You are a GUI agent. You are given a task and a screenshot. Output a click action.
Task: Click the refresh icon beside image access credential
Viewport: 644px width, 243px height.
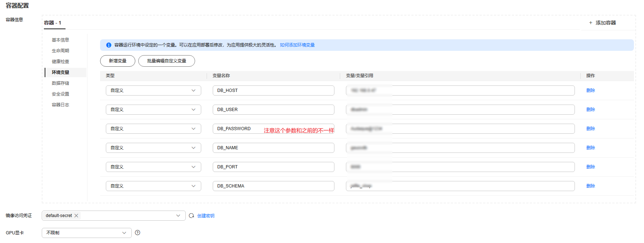192,216
